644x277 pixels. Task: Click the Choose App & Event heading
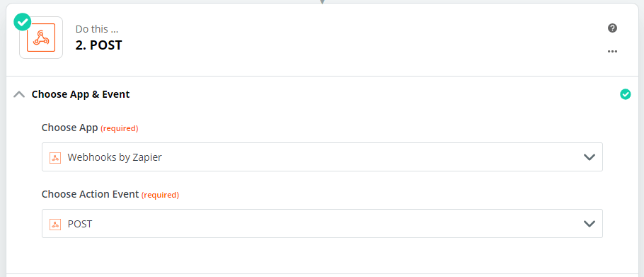[81, 94]
